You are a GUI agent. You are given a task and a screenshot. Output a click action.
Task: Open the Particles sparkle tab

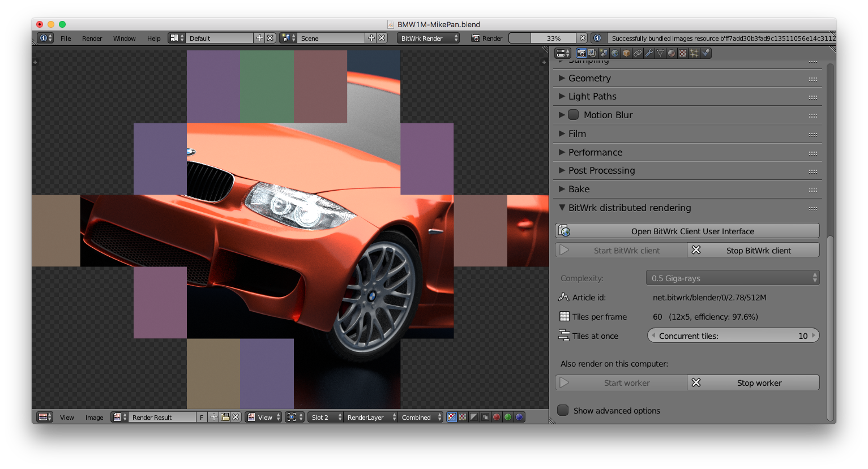pyautogui.click(x=694, y=53)
